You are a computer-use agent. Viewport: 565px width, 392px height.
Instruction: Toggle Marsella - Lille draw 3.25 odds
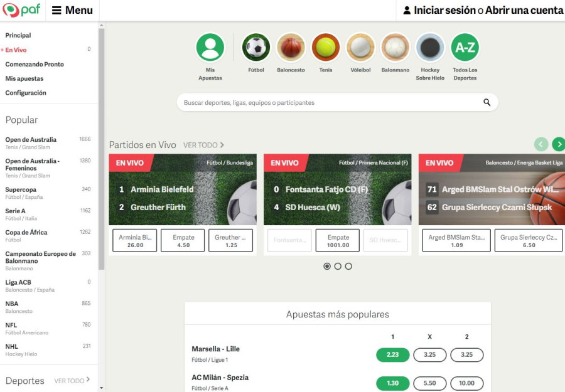click(x=430, y=354)
